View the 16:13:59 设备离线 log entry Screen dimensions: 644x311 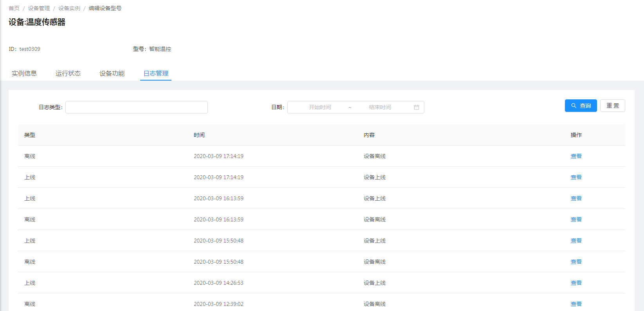coord(576,219)
